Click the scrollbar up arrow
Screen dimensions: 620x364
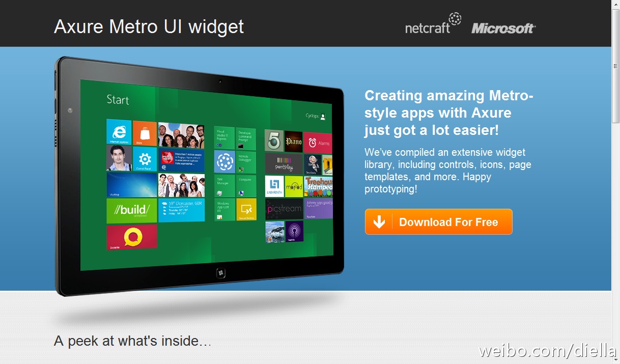[x=615, y=4]
